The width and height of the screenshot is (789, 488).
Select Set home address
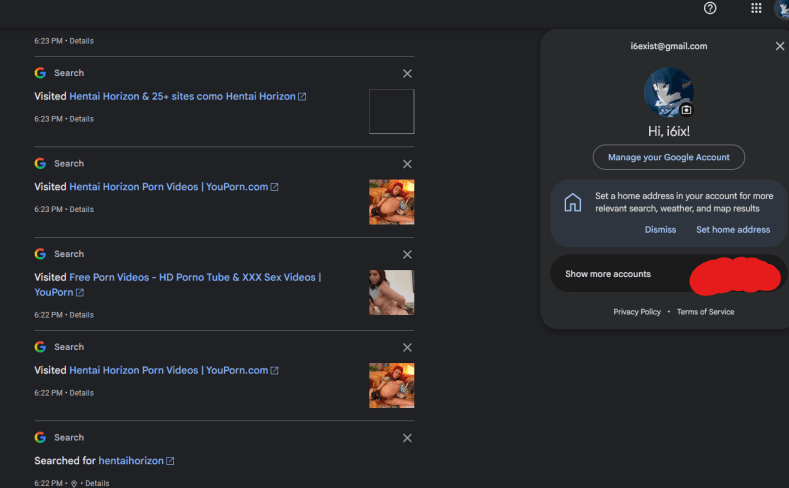pyautogui.click(x=733, y=230)
